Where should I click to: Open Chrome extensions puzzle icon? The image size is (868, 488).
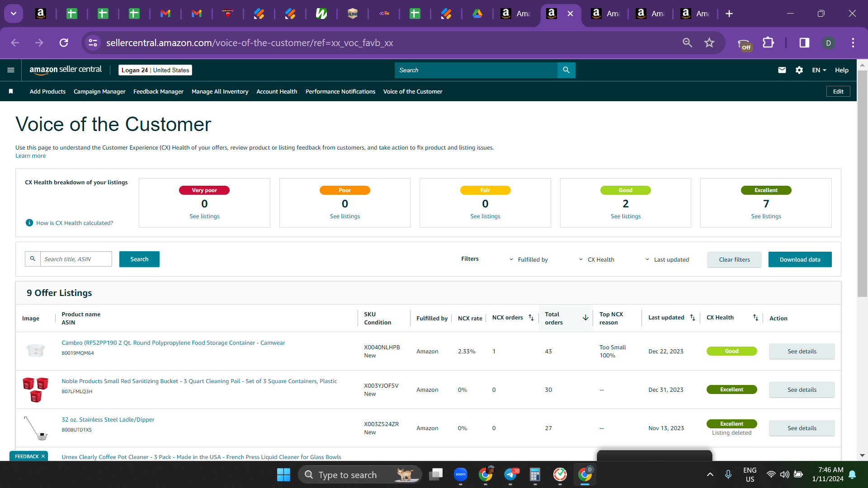768,42
